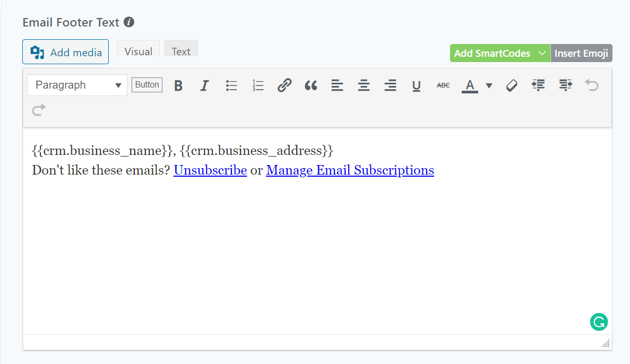Click the undo arrow
The image size is (630, 364).
591,85
